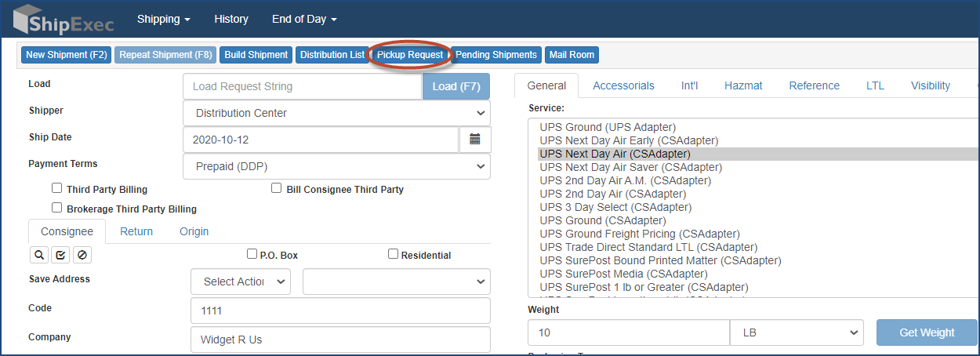Tick the Residential checkbox
Screen dimensions: 980x356
tap(393, 254)
